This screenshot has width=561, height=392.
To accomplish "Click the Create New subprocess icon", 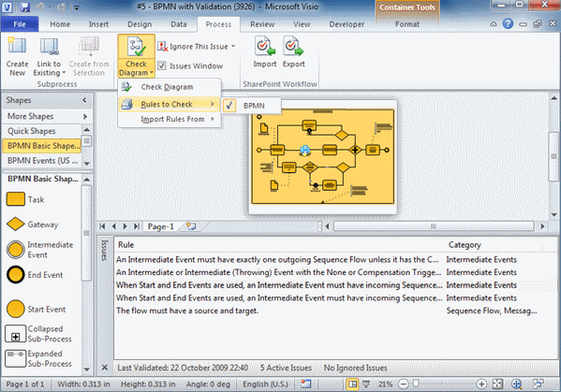I will (17, 47).
